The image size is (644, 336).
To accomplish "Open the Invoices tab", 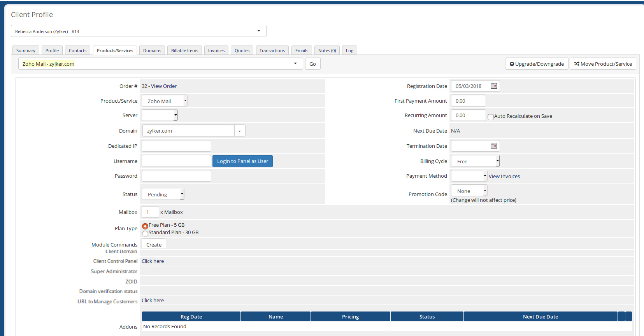I will [216, 51].
